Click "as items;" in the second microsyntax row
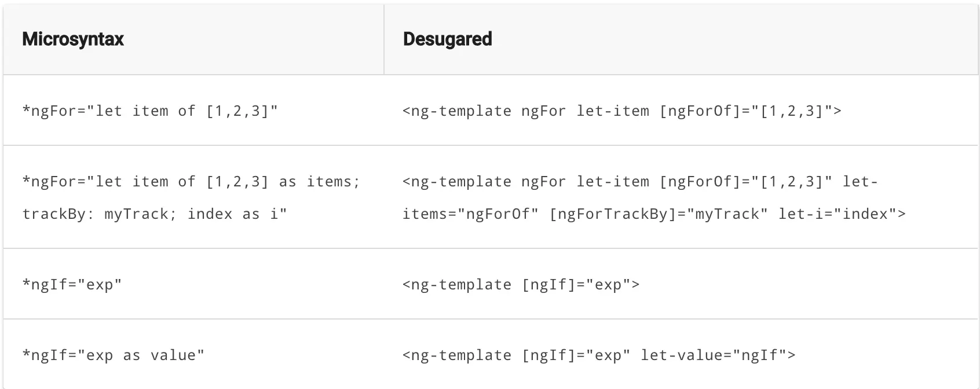 [319, 182]
